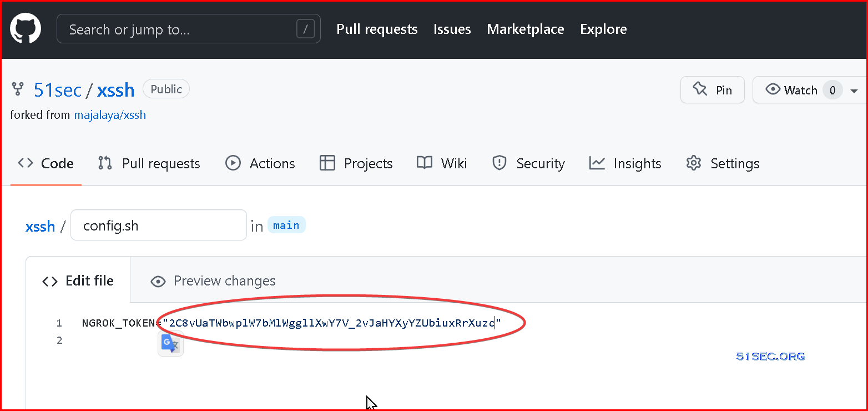Click the Preview changes eye icon
Viewport: 868px width, 411px height.
[x=158, y=282]
